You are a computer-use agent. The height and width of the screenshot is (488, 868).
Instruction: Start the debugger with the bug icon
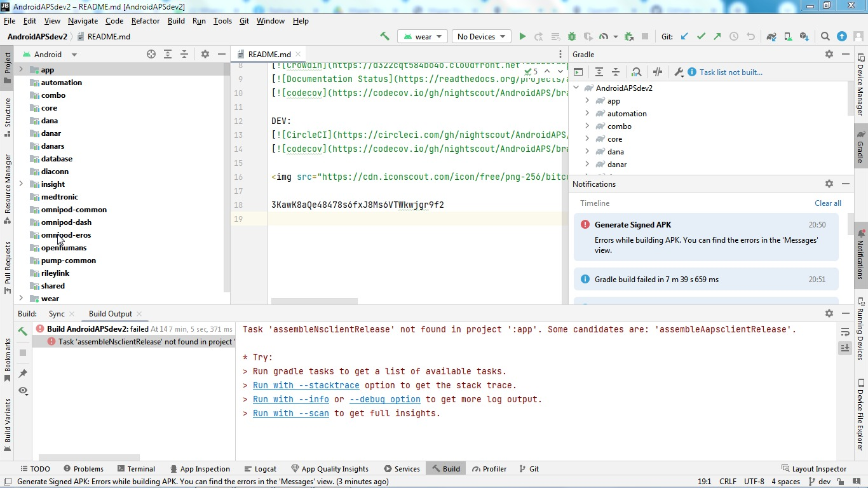[571, 36]
